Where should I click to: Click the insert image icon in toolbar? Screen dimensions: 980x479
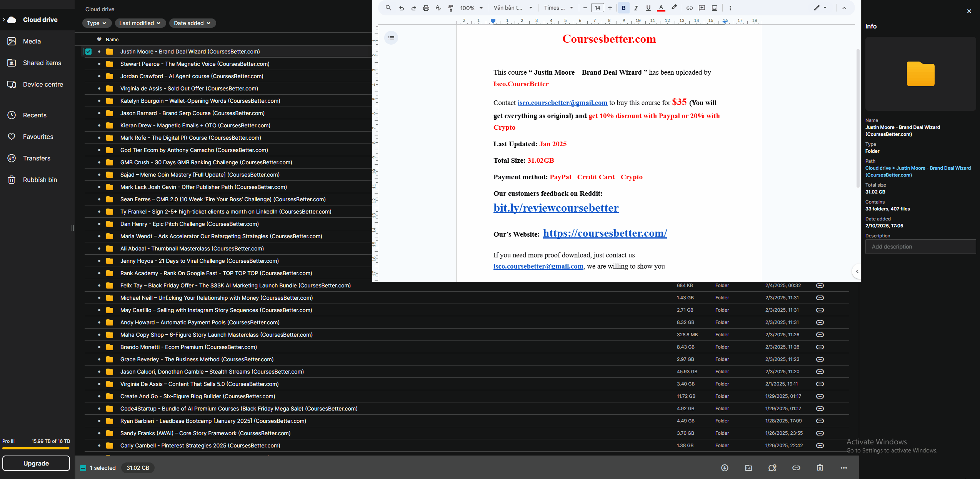(x=714, y=8)
